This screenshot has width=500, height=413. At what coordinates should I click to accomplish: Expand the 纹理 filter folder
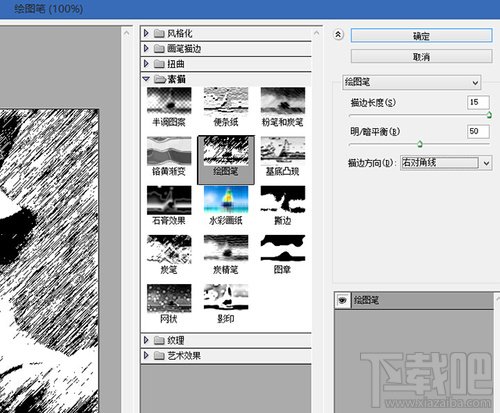coord(146,340)
